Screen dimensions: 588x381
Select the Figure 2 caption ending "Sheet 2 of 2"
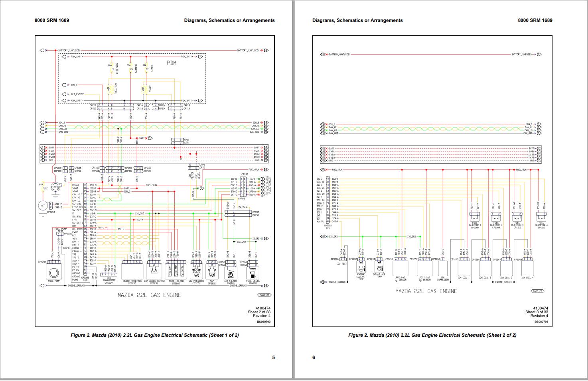click(432, 335)
